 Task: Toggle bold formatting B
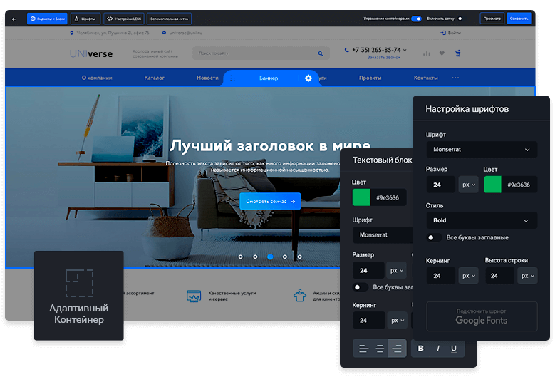(x=420, y=349)
